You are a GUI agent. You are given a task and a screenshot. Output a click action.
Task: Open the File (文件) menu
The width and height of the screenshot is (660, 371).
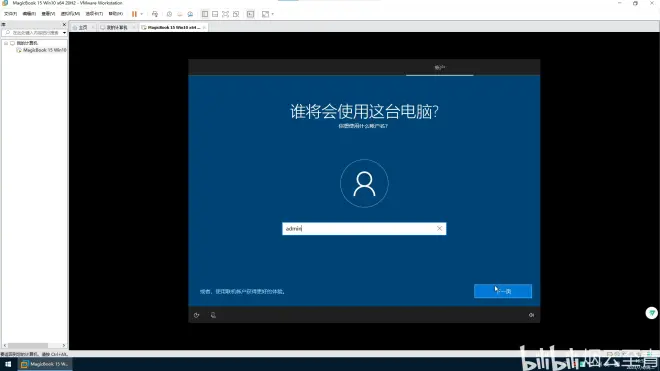11,14
